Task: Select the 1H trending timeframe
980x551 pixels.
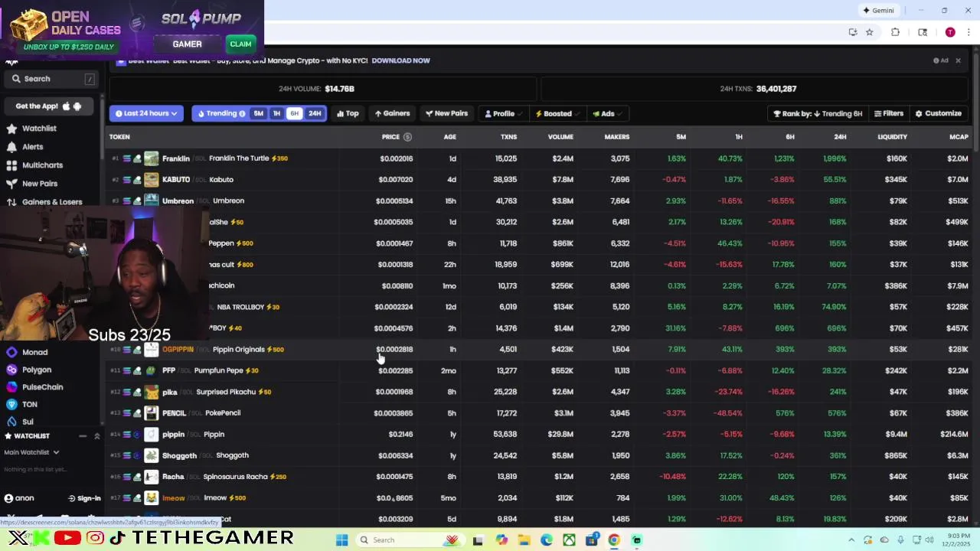Action: pyautogui.click(x=276, y=113)
